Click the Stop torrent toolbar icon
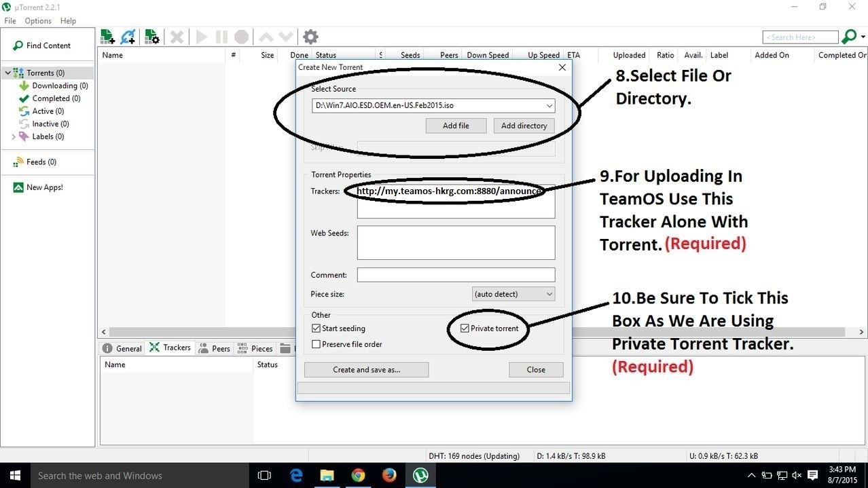 click(241, 37)
